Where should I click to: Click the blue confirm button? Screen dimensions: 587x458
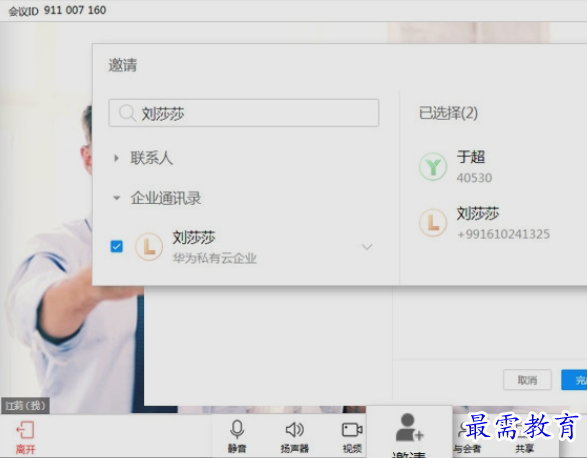[574, 380]
